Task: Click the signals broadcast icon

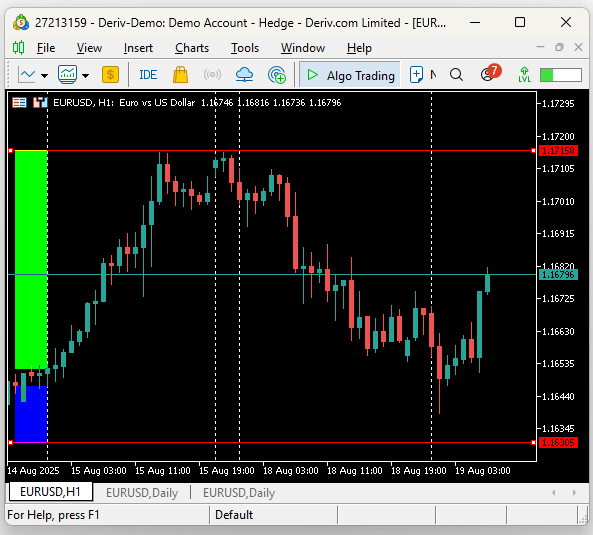Action: (x=212, y=74)
